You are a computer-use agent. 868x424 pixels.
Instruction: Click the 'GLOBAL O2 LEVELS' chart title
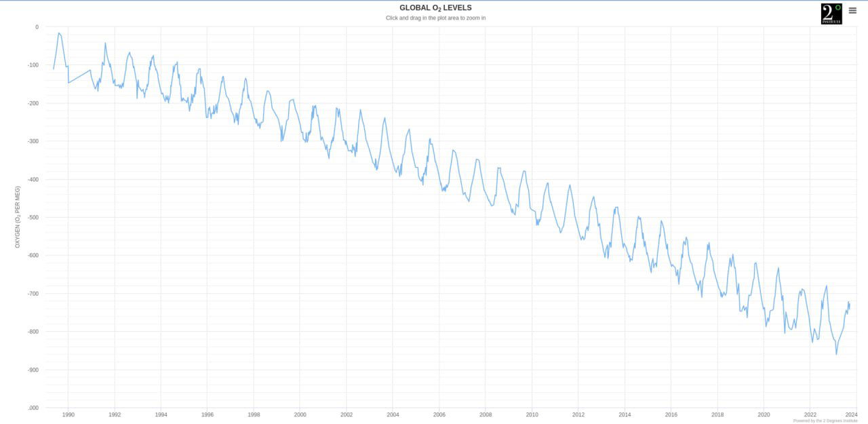[x=435, y=8]
